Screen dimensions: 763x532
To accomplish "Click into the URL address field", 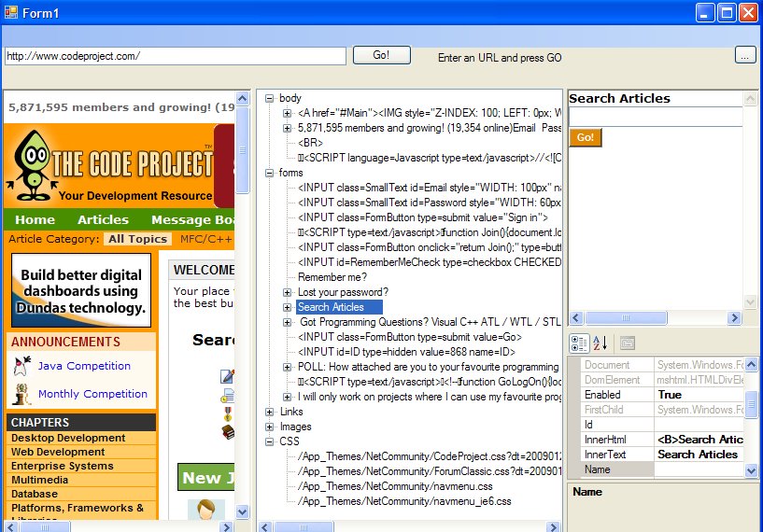I will [x=176, y=56].
